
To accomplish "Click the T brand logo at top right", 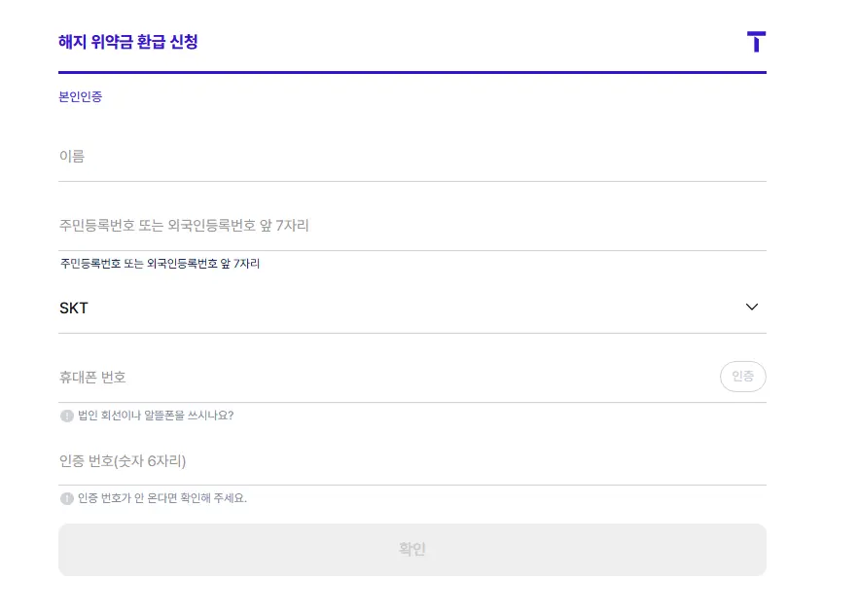I will 756,42.
